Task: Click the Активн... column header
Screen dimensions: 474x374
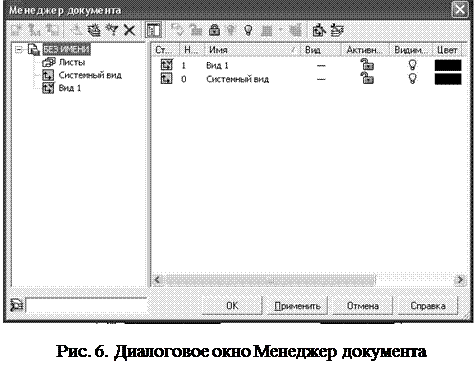Action: coord(365,50)
